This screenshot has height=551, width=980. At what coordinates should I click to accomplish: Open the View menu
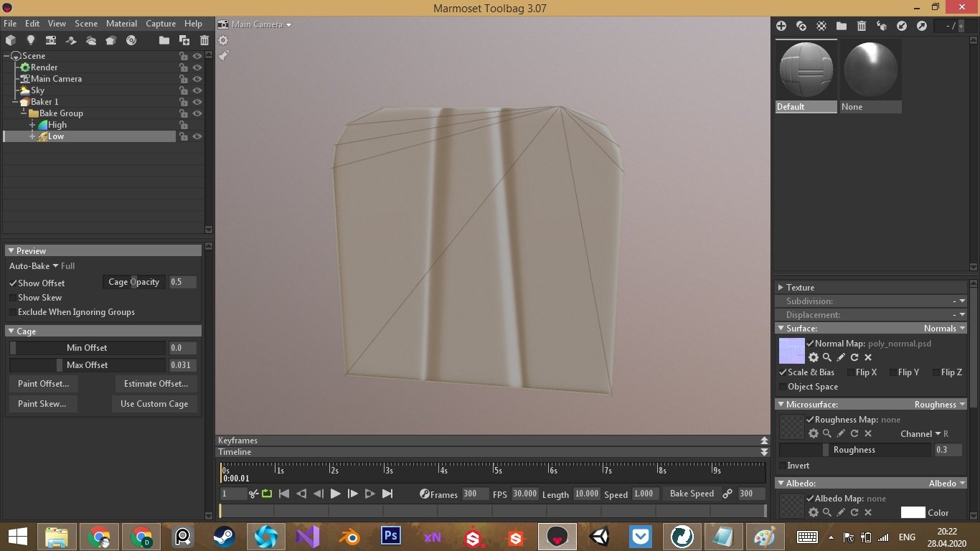click(57, 24)
